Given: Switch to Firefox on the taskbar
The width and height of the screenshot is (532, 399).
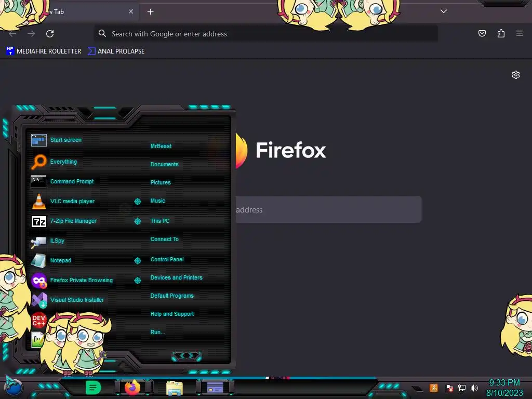Looking at the screenshot, I should [x=132, y=387].
